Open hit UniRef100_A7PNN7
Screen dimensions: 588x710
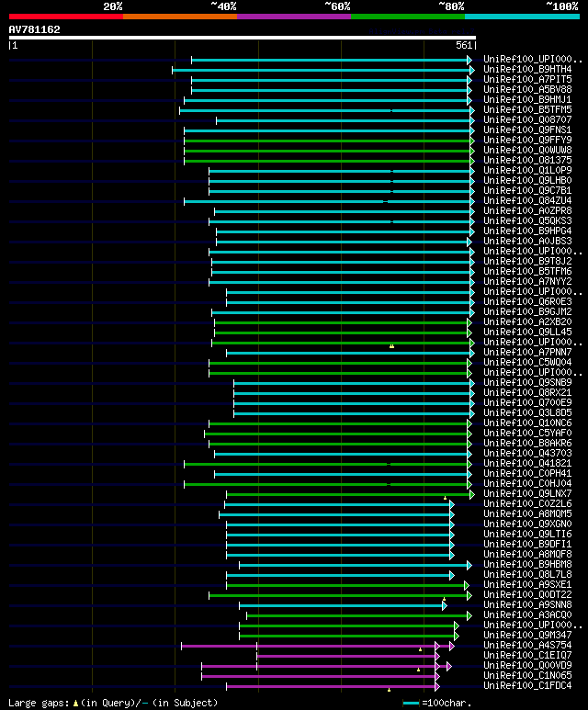527,352
